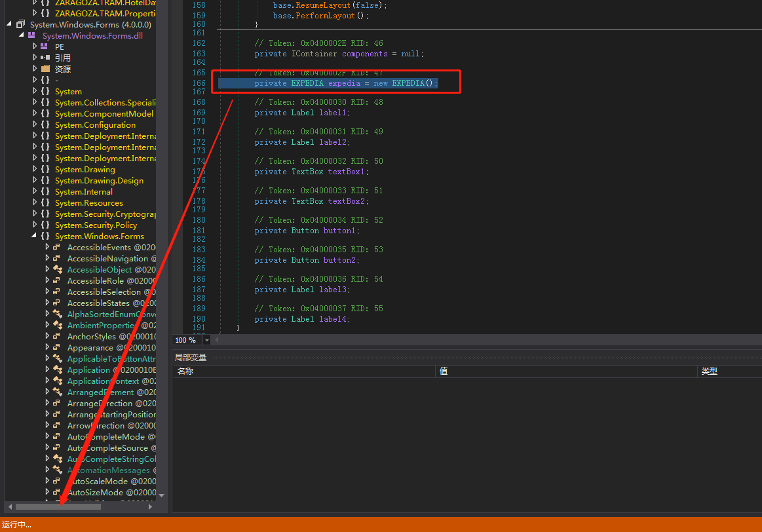762x532 pixels.
Task: Click the AccessibleRole enum icon
Action: tap(57, 280)
